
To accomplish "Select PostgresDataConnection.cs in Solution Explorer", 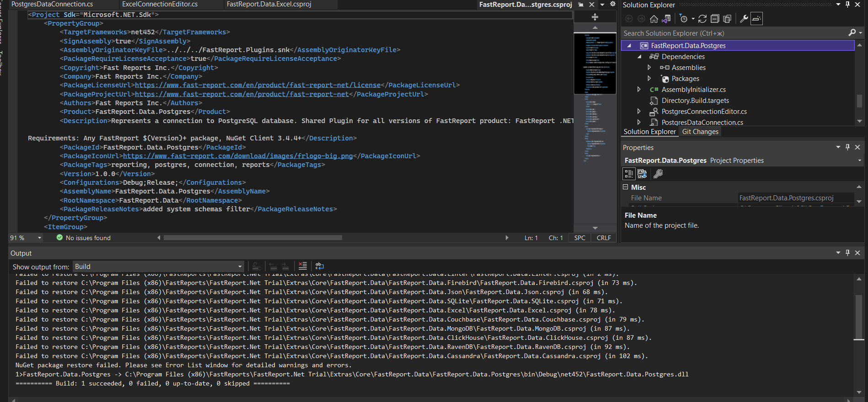I will 702,123.
